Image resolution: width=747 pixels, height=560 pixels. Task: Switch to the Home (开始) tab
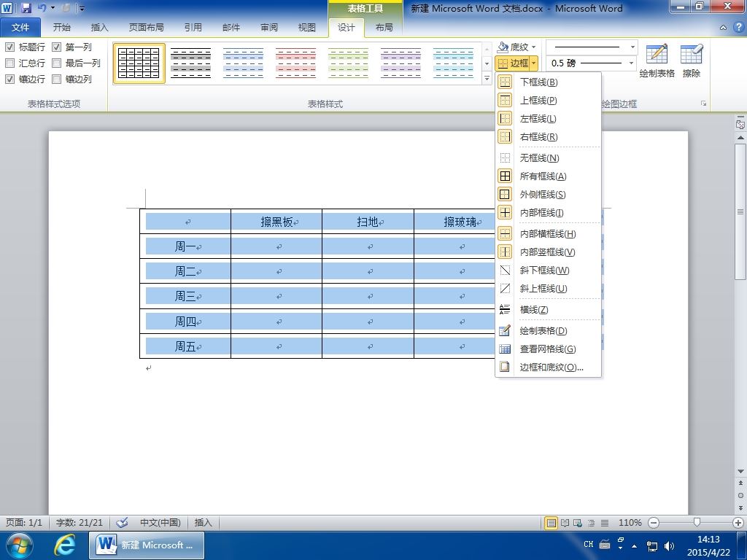pos(61,27)
